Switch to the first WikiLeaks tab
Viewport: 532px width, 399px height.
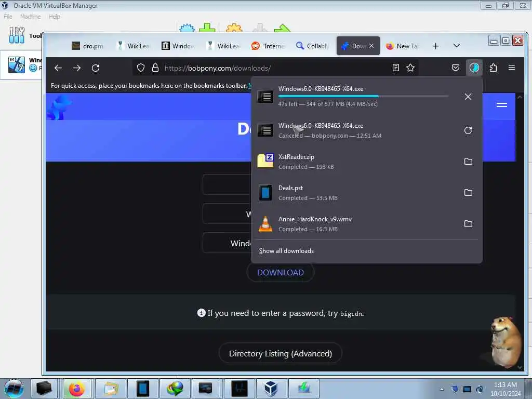pos(133,46)
